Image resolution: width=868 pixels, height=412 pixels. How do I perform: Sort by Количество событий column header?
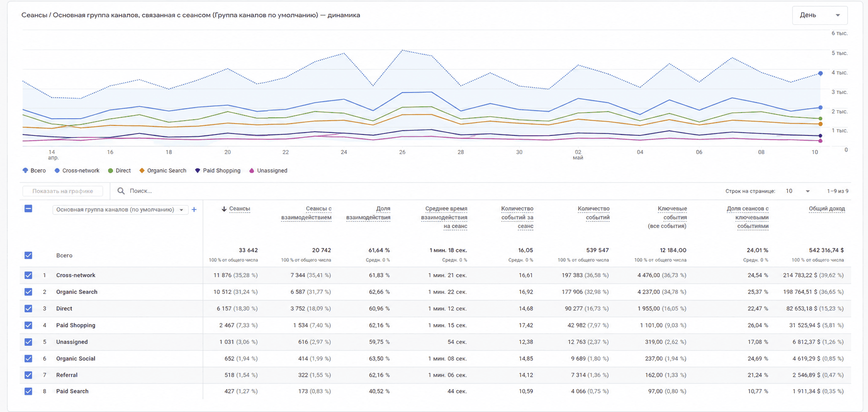point(593,213)
